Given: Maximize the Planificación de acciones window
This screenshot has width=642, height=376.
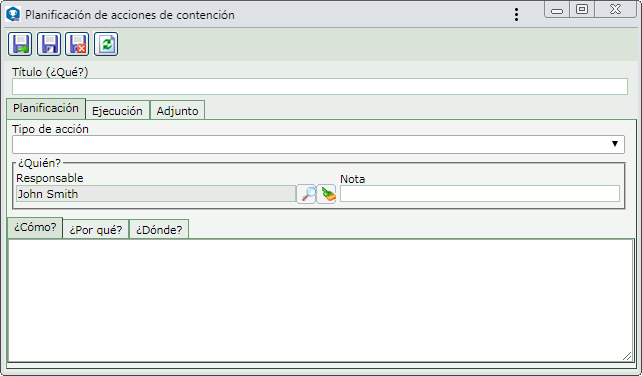Looking at the screenshot, I should click(582, 9).
